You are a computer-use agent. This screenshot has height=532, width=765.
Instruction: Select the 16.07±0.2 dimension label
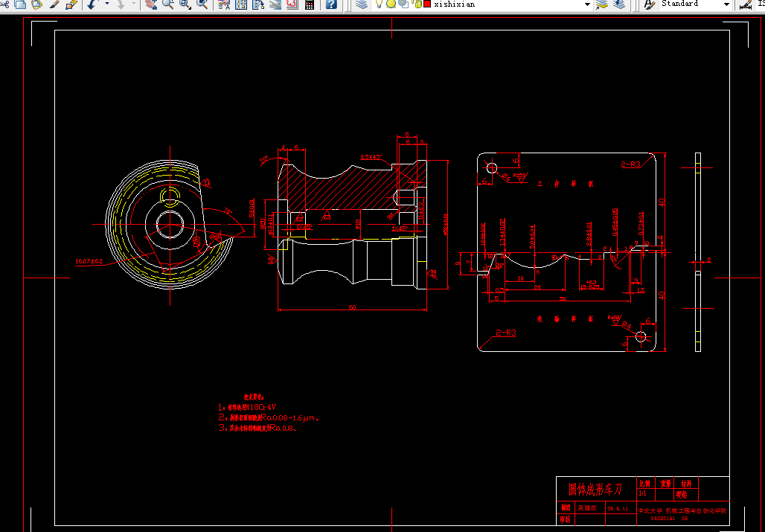[89, 261]
